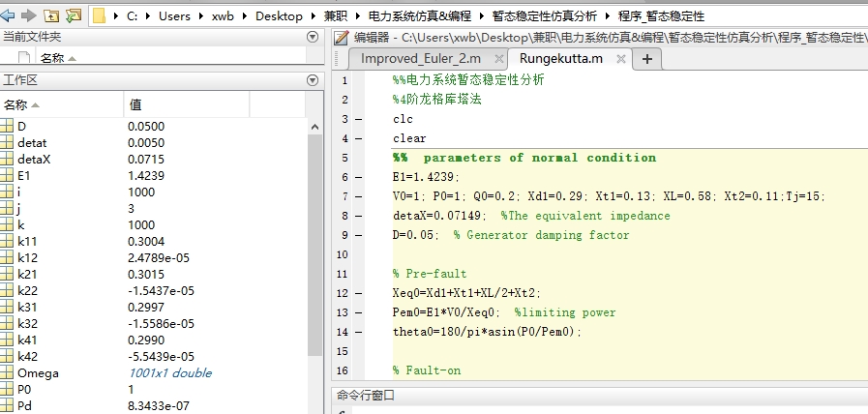This screenshot has width=868, height=414.
Task: Select the E1 variable icon
Action: (x=6, y=175)
